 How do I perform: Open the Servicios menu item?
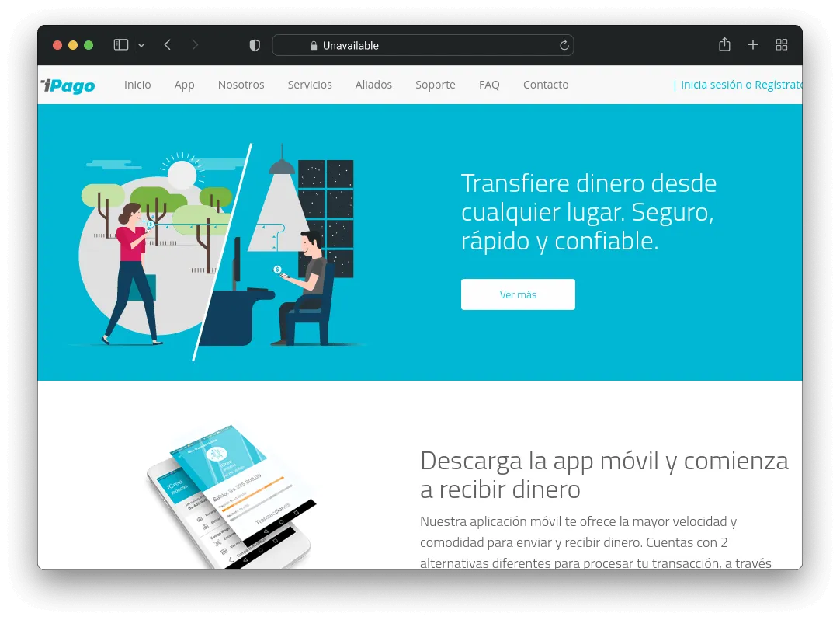tap(310, 85)
